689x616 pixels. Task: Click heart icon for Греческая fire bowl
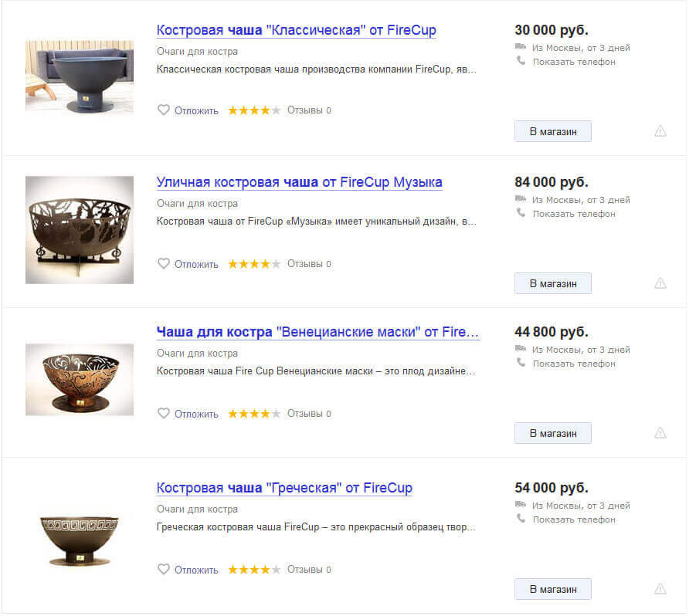(163, 570)
